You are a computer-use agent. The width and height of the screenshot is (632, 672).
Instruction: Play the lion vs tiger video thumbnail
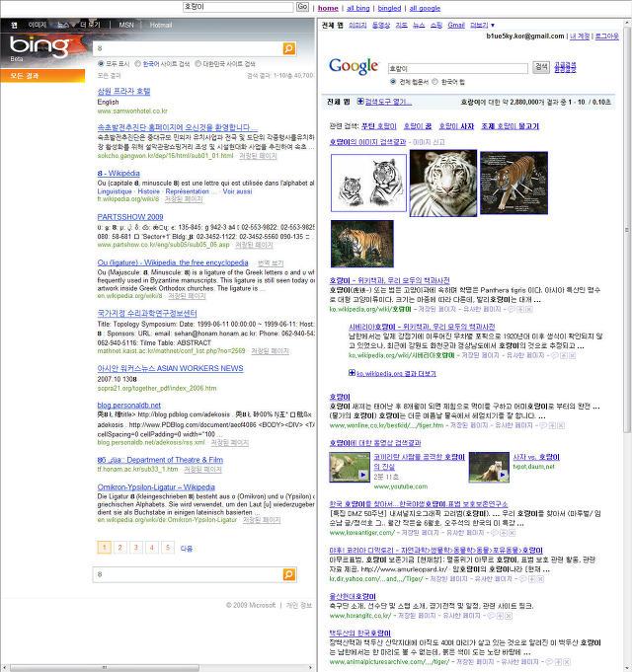tap(489, 467)
